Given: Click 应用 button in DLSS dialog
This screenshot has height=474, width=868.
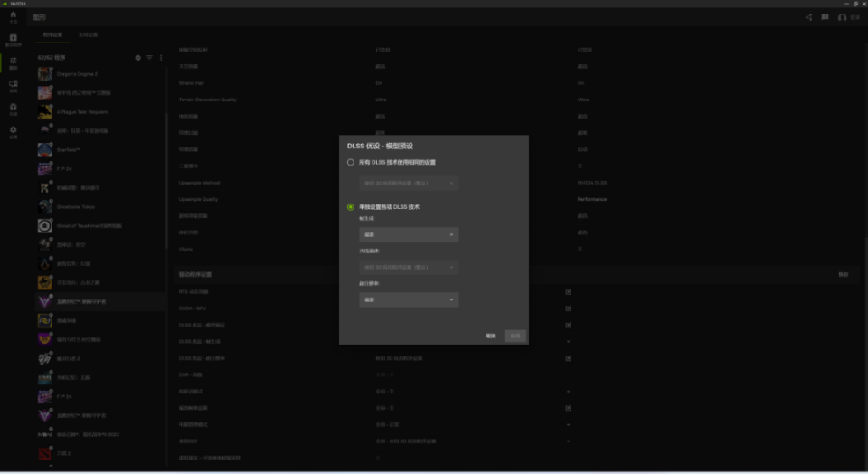Looking at the screenshot, I should click(x=514, y=337).
